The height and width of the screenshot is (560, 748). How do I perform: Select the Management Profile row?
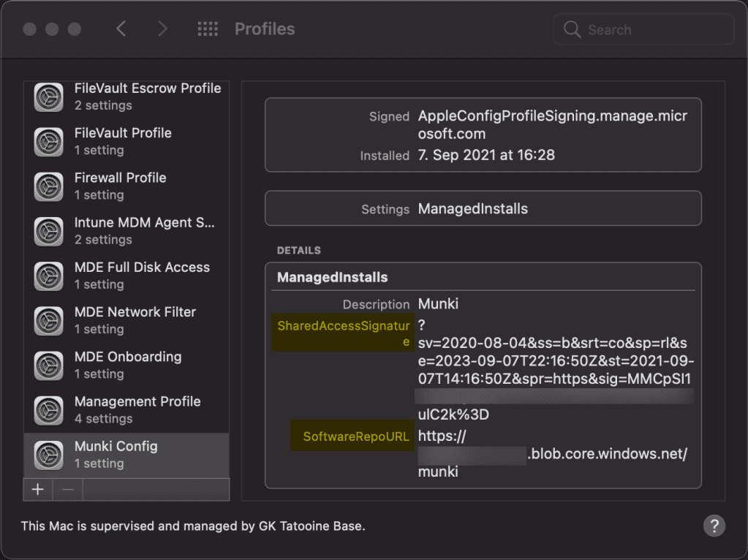(126, 411)
